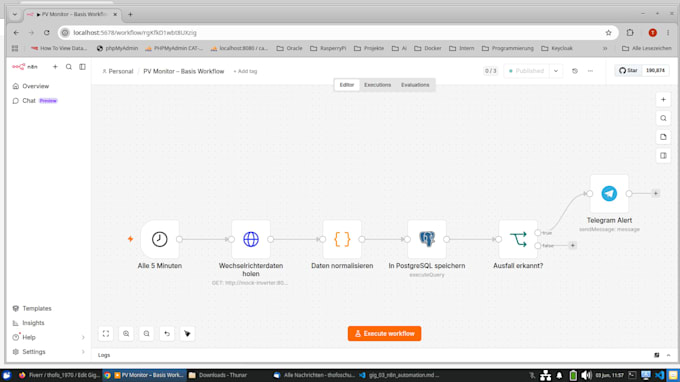Open the browser tab list dropdown
Image resolution: width=680 pixels, height=382 pixels.
pos(15,14)
